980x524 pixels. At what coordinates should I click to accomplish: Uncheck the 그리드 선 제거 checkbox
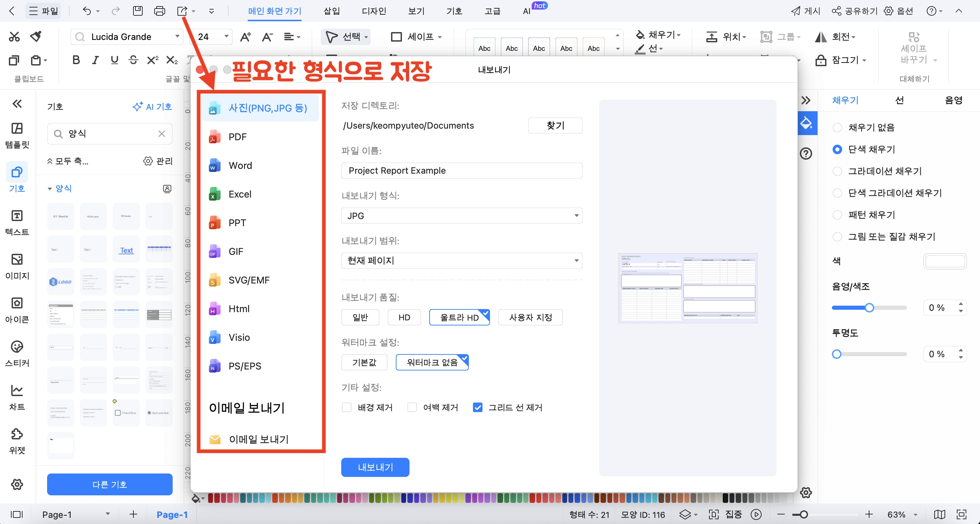(477, 407)
